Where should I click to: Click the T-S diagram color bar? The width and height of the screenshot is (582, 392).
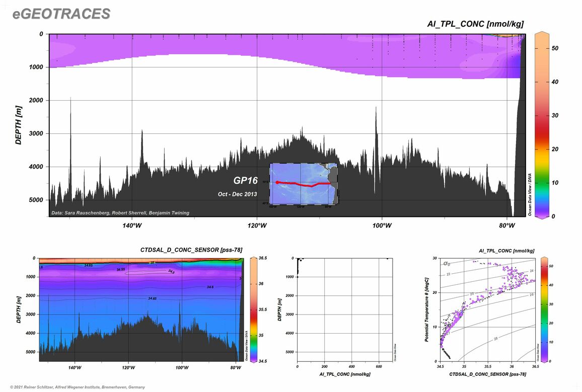point(545,309)
